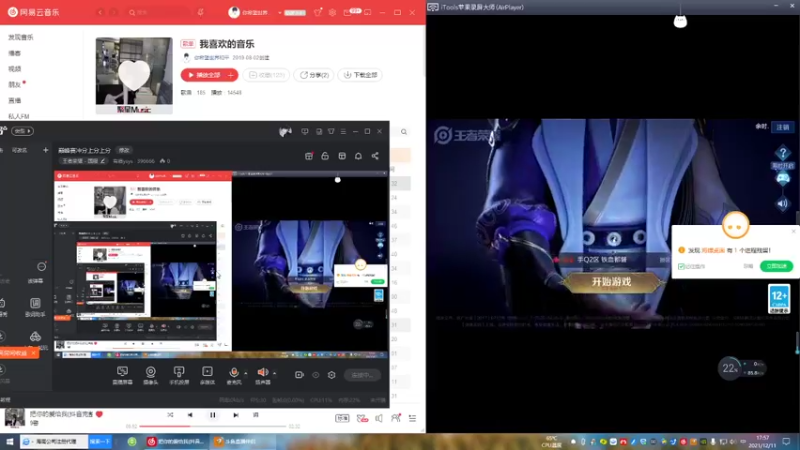Download all songs with 下载全部 button
Screen dimensions: 800x450
pyautogui.click(x=360, y=75)
